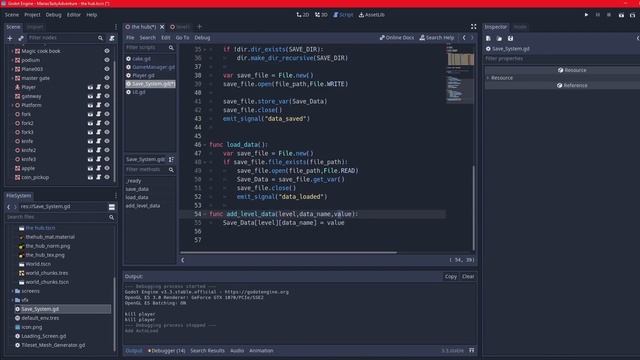Toggle visibility of Magic cook book node

tap(107, 51)
